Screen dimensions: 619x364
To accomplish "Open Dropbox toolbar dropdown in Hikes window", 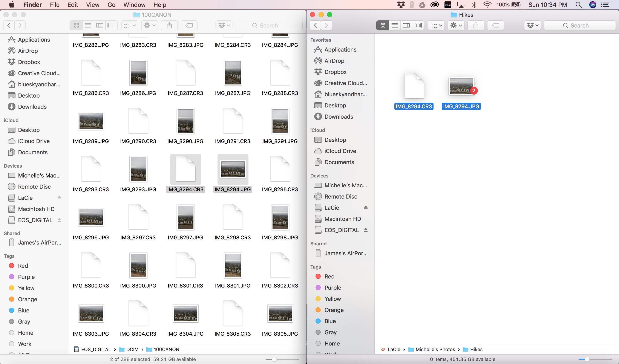I will [x=533, y=25].
